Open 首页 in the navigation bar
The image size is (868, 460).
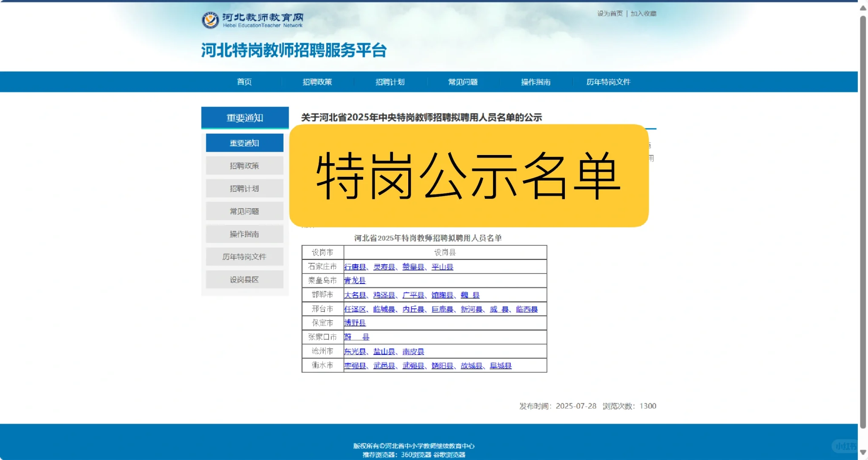(244, 82)
